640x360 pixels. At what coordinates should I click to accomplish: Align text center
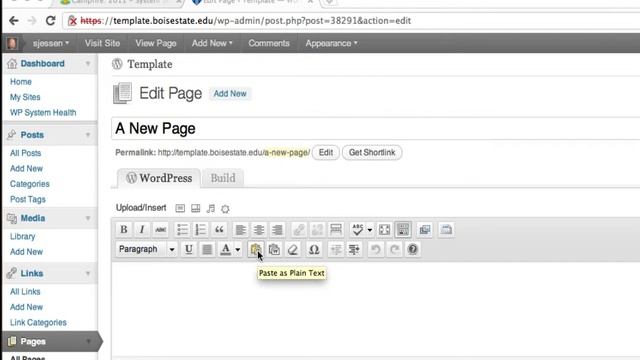pos(259,229)
